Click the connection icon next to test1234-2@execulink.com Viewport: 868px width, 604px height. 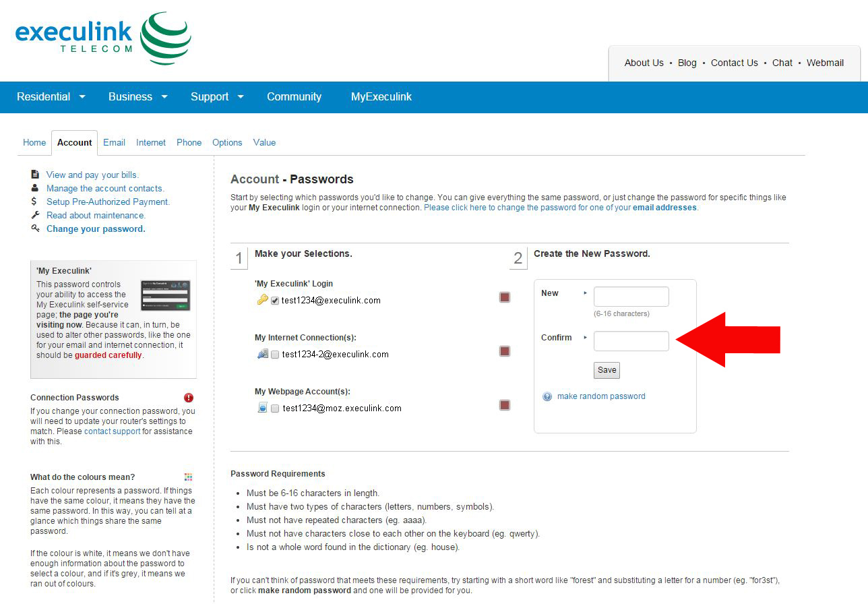263,354
